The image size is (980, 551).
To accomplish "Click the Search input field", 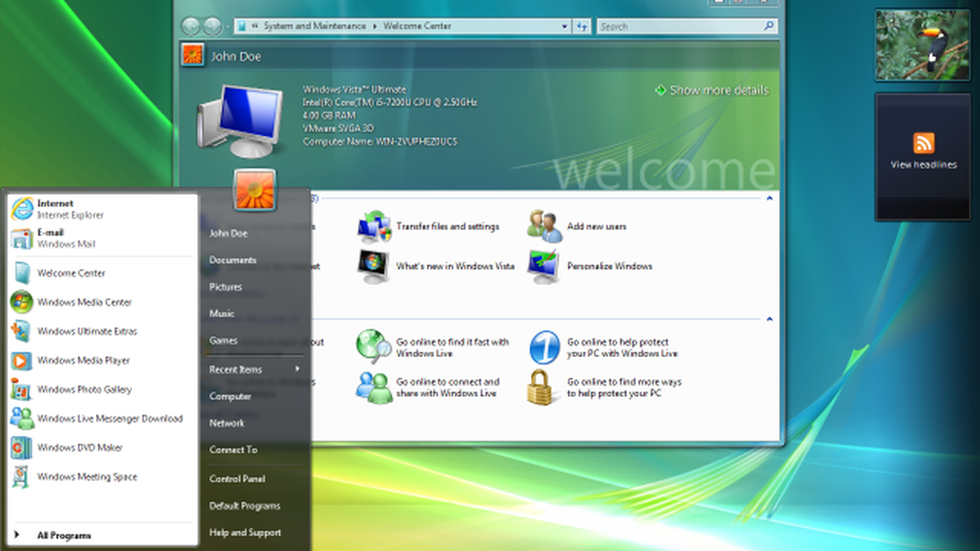I will [680, 26].
